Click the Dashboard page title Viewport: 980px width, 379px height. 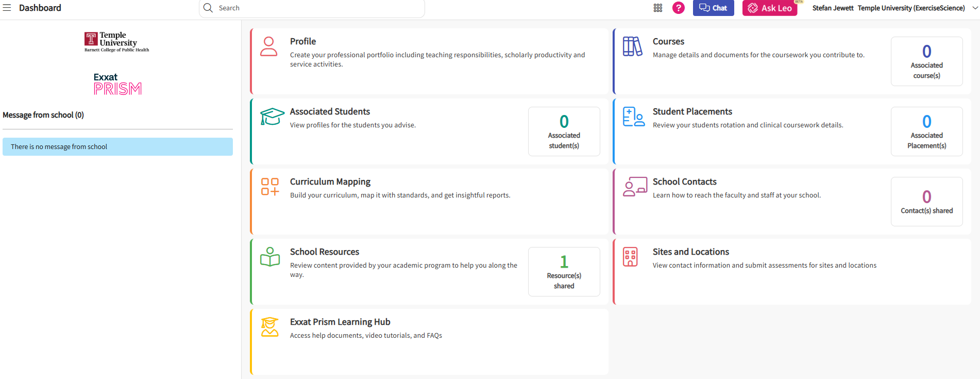40,8
